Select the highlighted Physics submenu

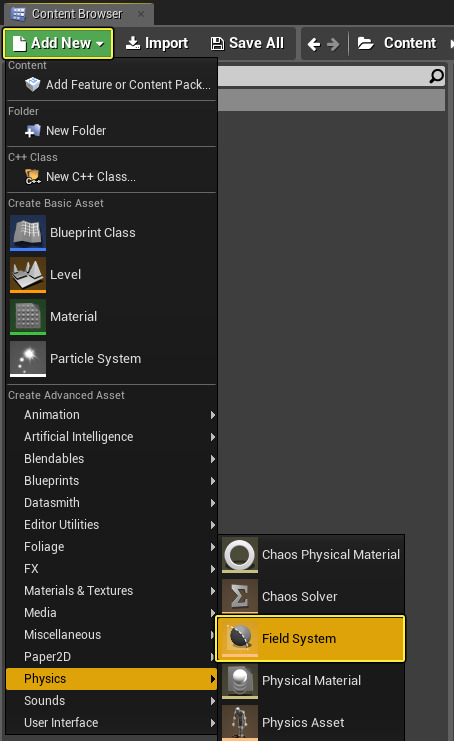(111, 679)
